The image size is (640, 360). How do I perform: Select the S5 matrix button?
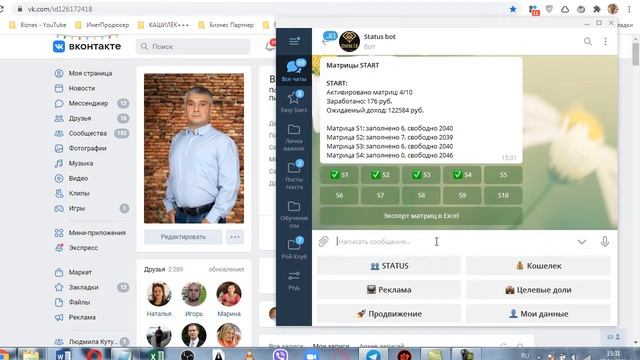503,175
